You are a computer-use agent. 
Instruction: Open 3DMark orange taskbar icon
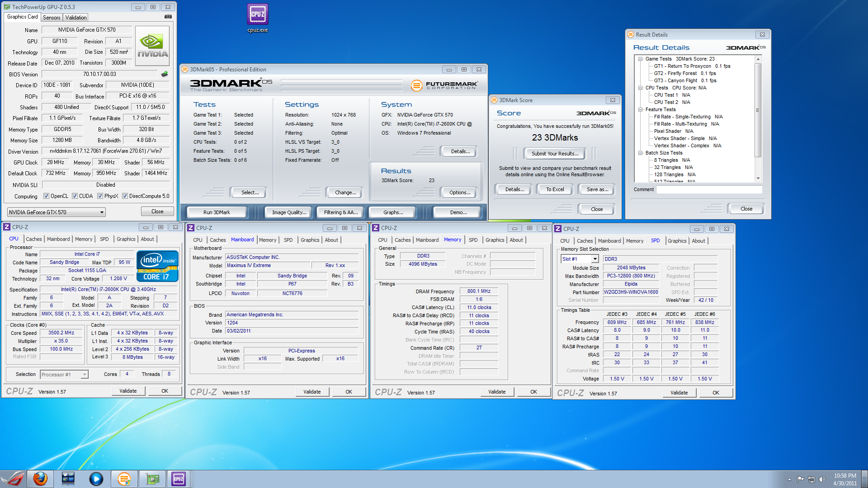[124, 479]
